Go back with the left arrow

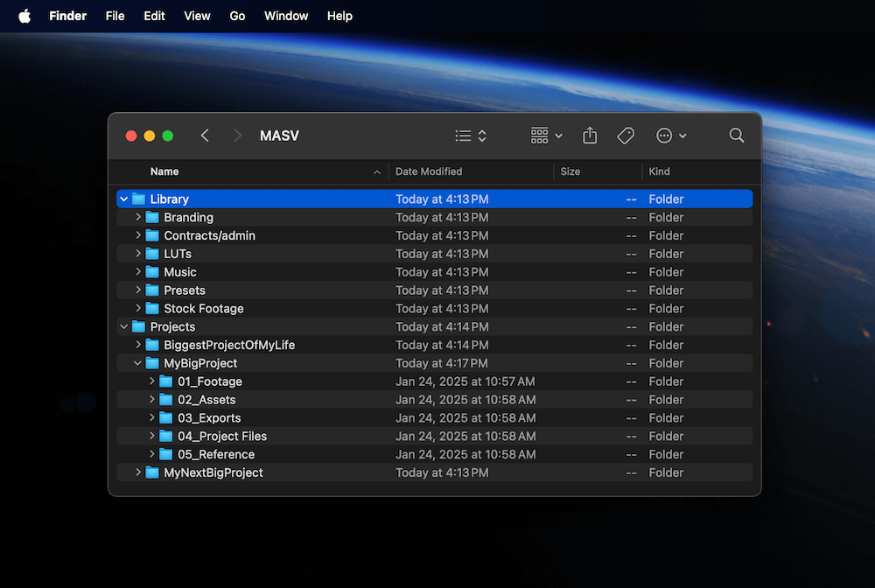coord(205,136)
